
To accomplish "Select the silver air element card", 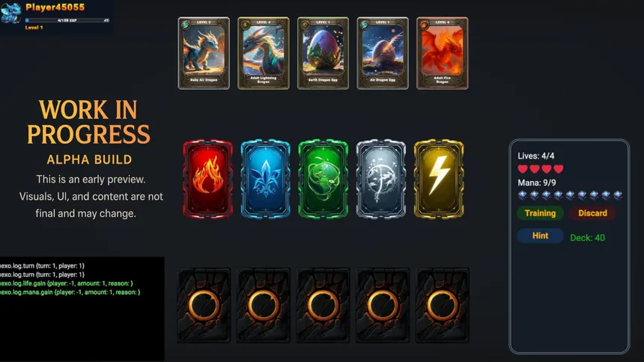I will tap(380, 179).
